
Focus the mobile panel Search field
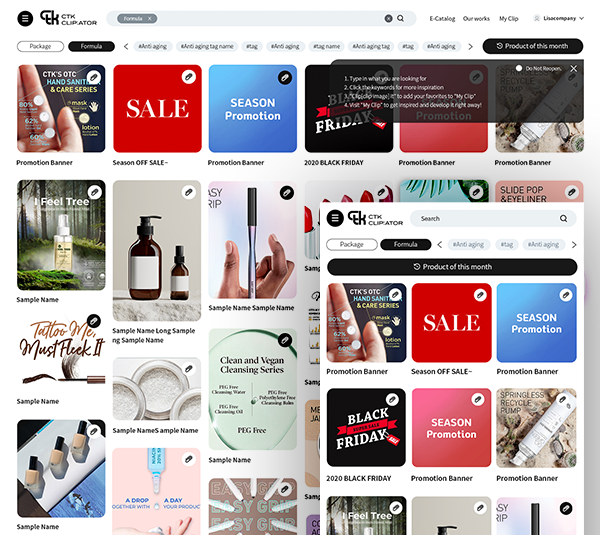coord(493,219)
